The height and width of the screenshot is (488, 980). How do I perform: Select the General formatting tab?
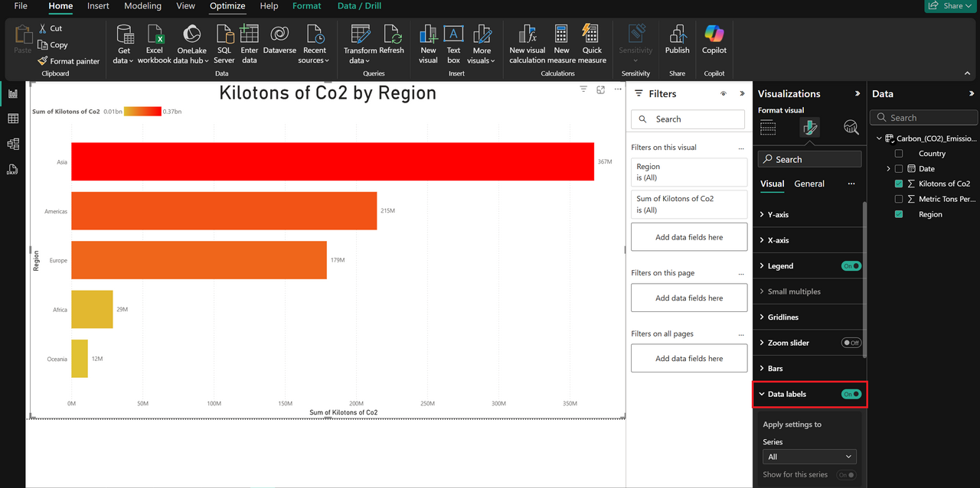point(809,184)
